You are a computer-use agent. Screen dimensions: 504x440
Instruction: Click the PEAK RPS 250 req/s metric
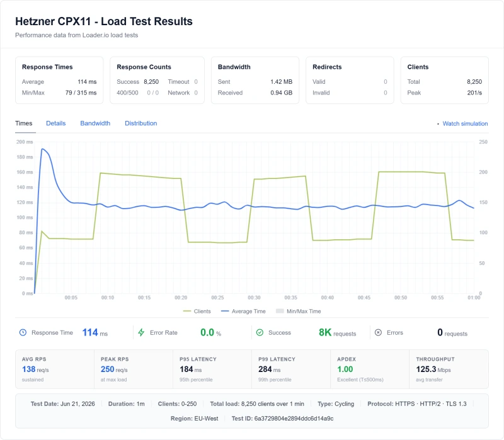114,369
